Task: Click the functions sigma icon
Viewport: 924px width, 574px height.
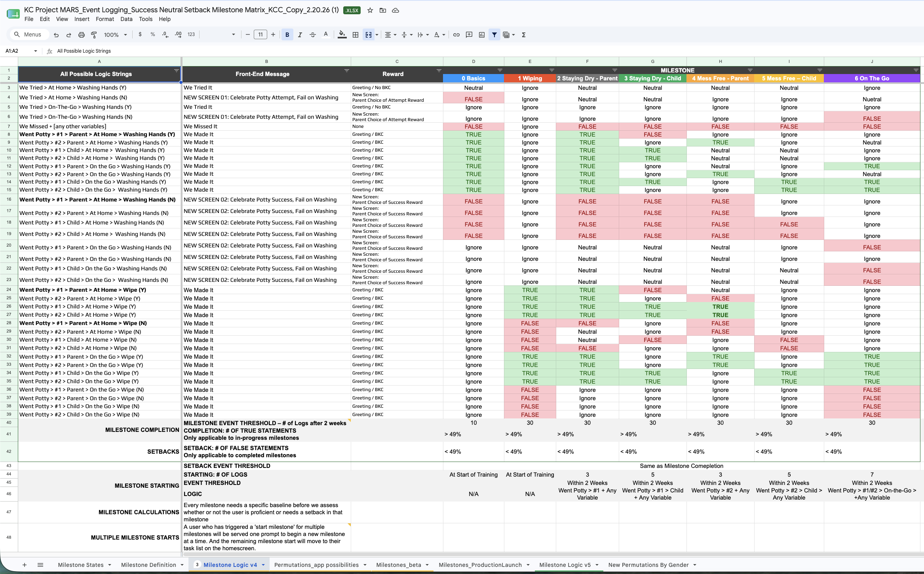Action: pyautogui.click(x=524, y=35)
